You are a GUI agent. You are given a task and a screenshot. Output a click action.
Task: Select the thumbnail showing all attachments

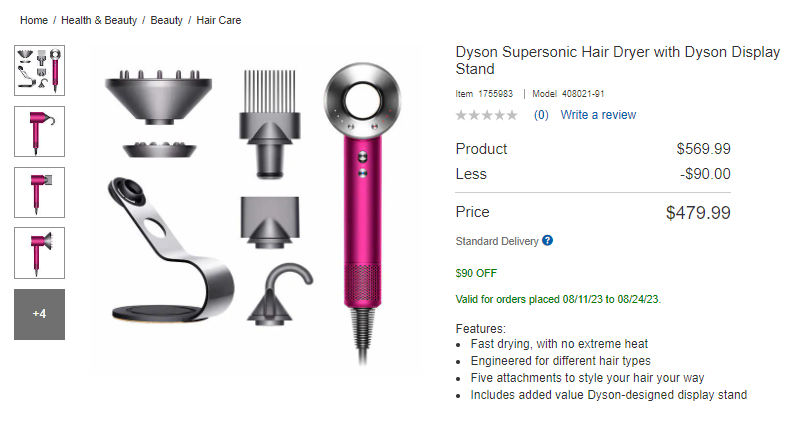click(x=40, y=70)
